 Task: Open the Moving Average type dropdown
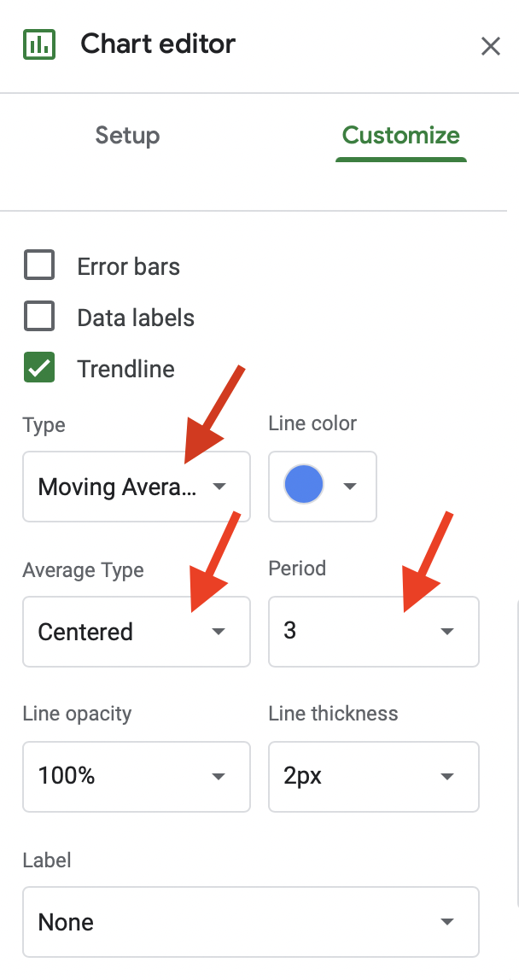coord(137,487)
